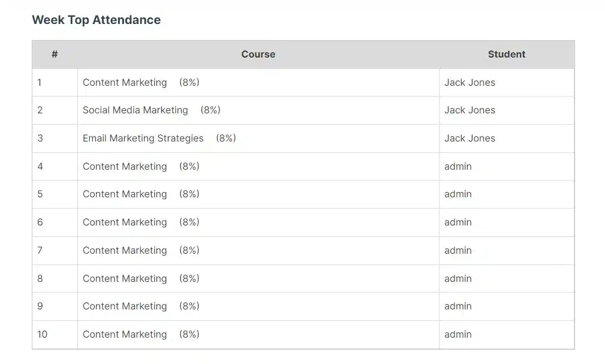
Task: Select Content Marketing in row 1
Action: [x=124, y=82]
